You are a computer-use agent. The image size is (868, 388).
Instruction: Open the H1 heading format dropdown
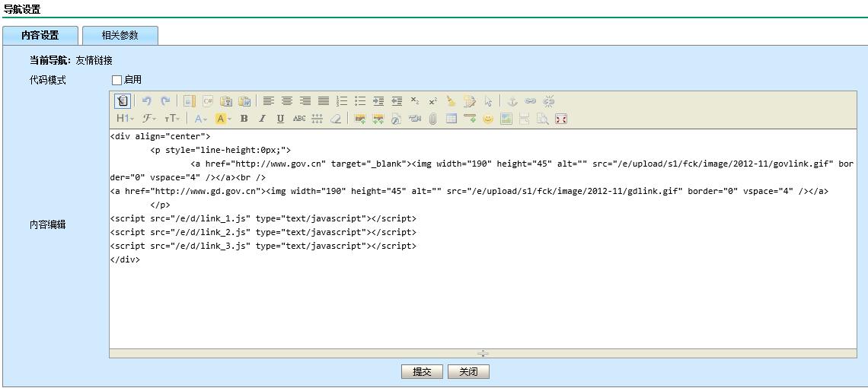(125, 119)
